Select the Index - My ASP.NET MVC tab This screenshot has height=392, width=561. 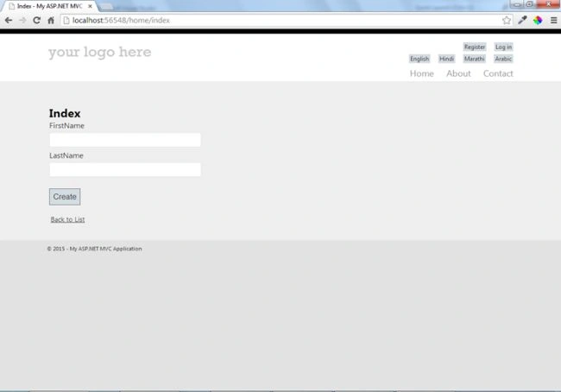click(x=50, y=6)
